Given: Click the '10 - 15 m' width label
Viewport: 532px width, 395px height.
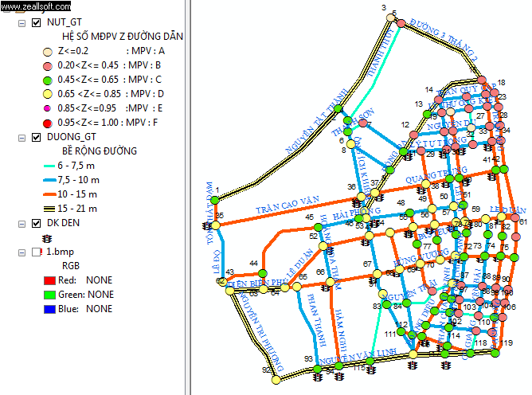Looking at the screenshot, I should (x=77, y=194).
